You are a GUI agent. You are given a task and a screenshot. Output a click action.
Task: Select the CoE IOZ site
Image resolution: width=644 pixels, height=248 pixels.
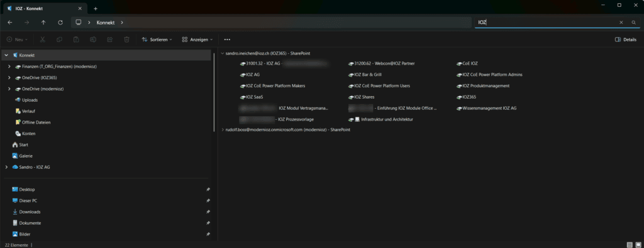click(467, 63)
